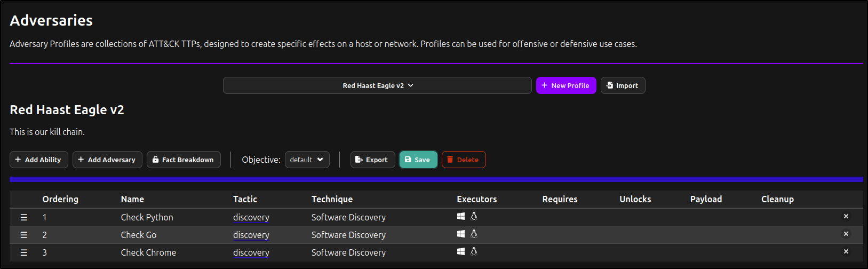868x269 pixels.
Task: Create a New Profile
Action: pyautogui.click(x=566, y=85)
